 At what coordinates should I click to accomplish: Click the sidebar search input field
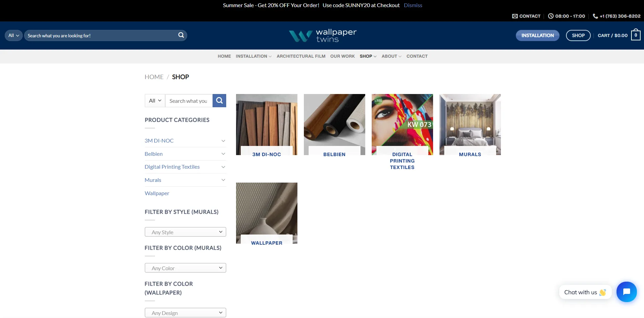[x=189, y=101]
